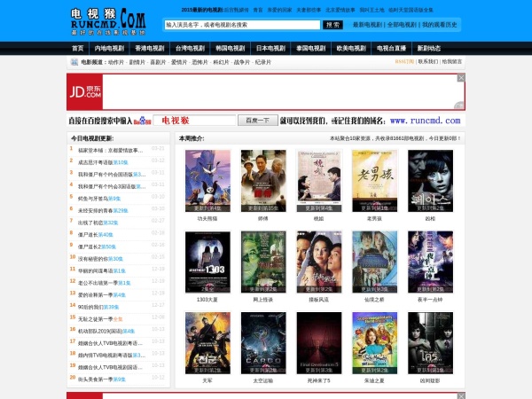Open 内地电视剧 in the navigation bar

click(109, 48)
